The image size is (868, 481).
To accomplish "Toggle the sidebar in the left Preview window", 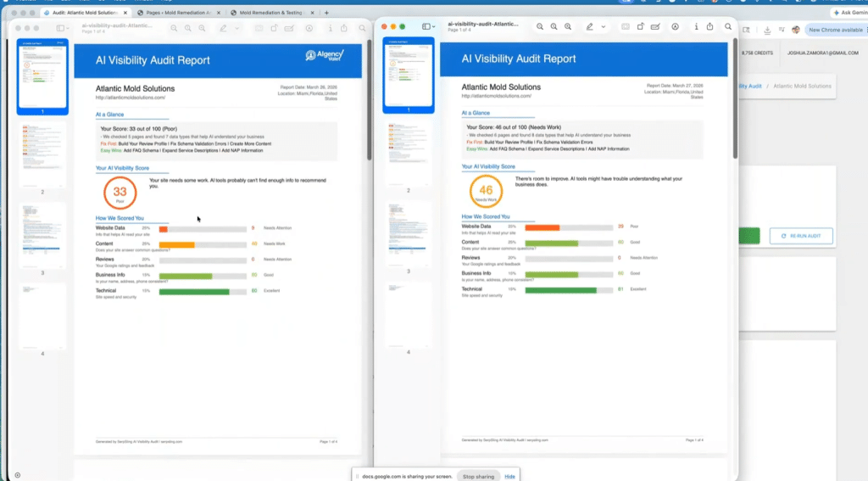I will pyautogui.click(x=60, y=28).
